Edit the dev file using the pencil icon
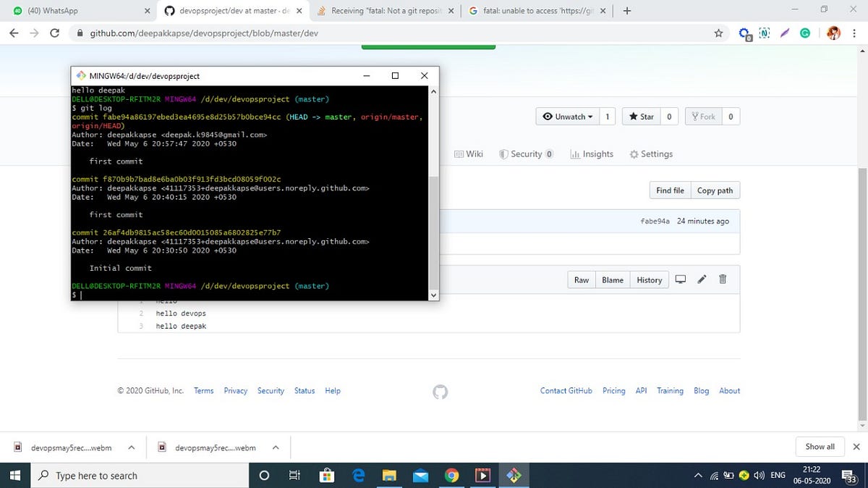Viewport: 868px width, 488px height. point(701,279)
